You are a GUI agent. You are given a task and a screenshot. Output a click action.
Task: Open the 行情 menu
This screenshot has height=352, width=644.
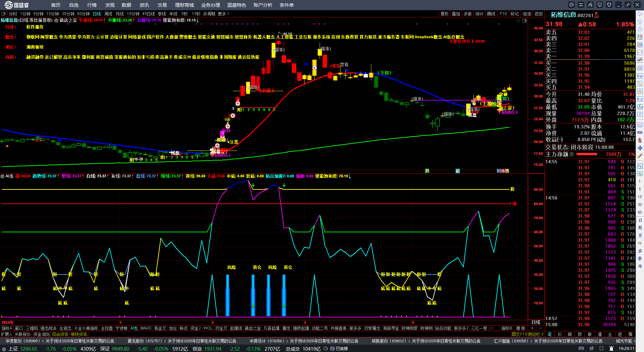(92, 5)
